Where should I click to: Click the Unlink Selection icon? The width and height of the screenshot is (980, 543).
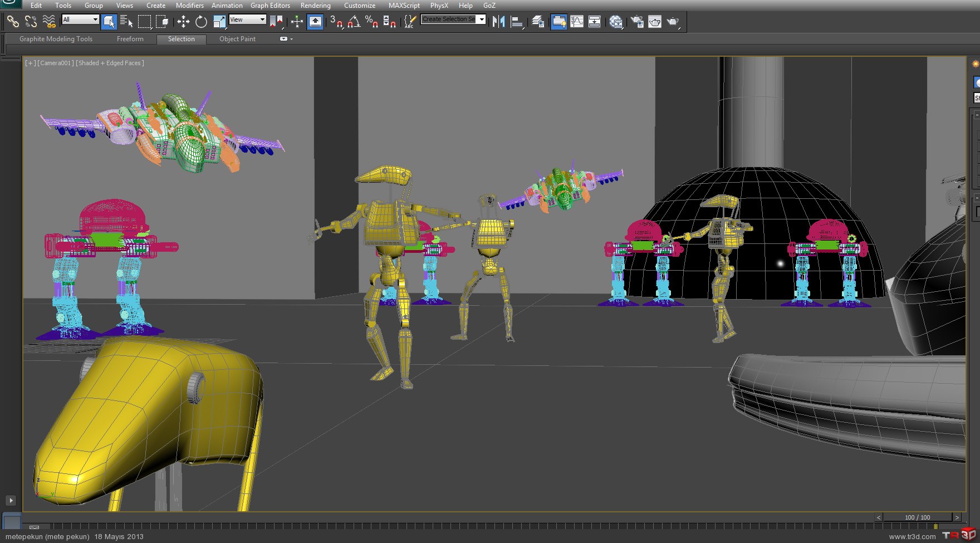click(31, 22)
